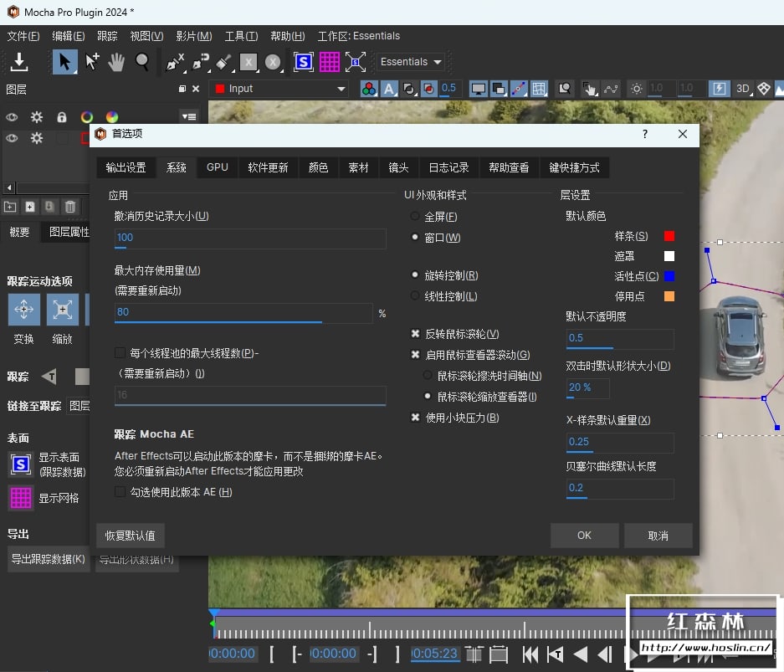Click the red 样条 color swatch
Viewport: 784px width, 672px height.
[669, 236]
